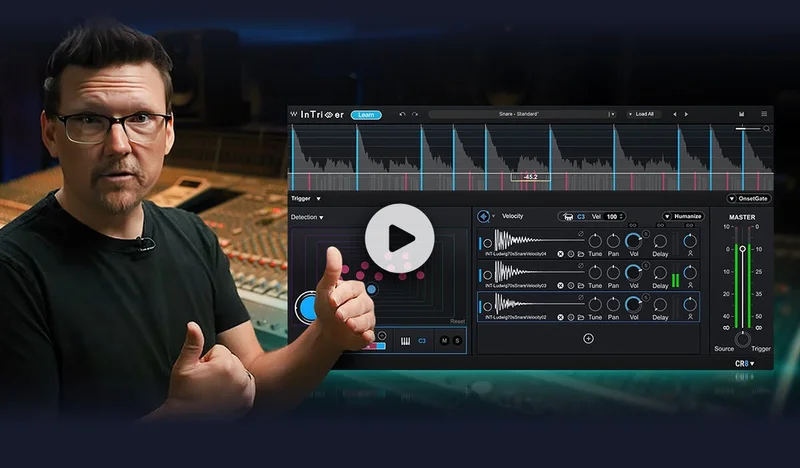Screen dimensions: 800x468
Task: Click the humanize person icon on Velocity03
Action: tap(690, 285)
